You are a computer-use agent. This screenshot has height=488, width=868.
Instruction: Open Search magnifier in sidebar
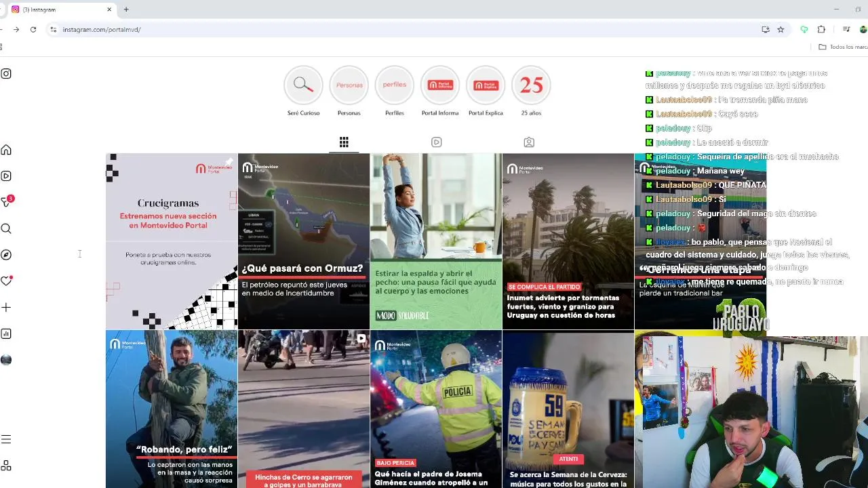point(6,228)
